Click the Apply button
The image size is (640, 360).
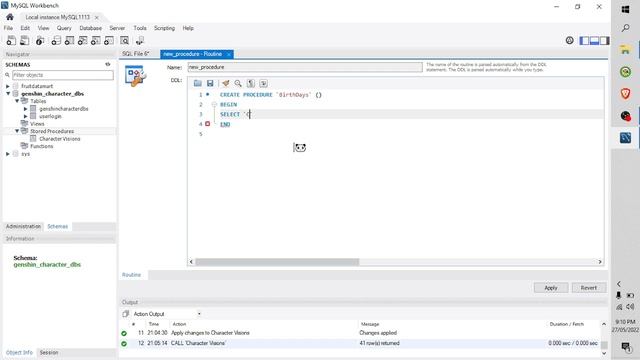[x=551, y=288]
